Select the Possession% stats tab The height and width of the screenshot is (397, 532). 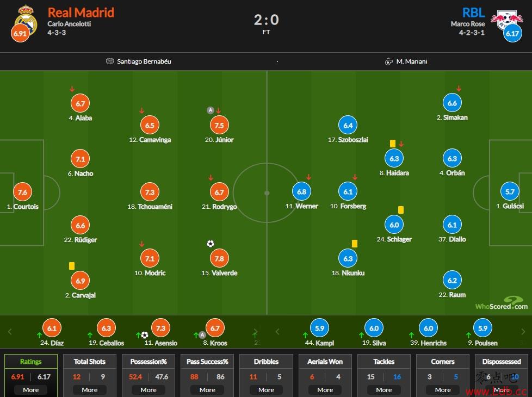tap(149, 361)
